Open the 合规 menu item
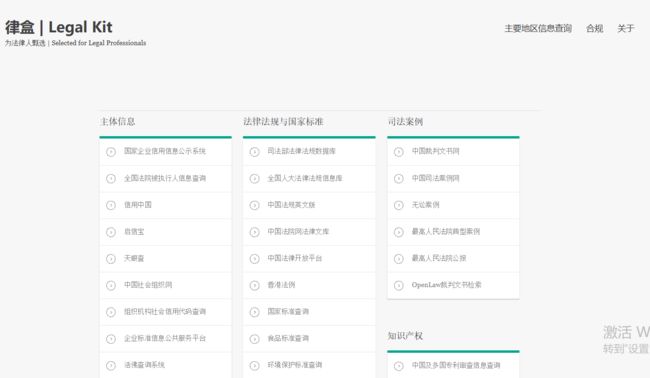The height and width of the screenshot is (378, 650). [594, 29]
